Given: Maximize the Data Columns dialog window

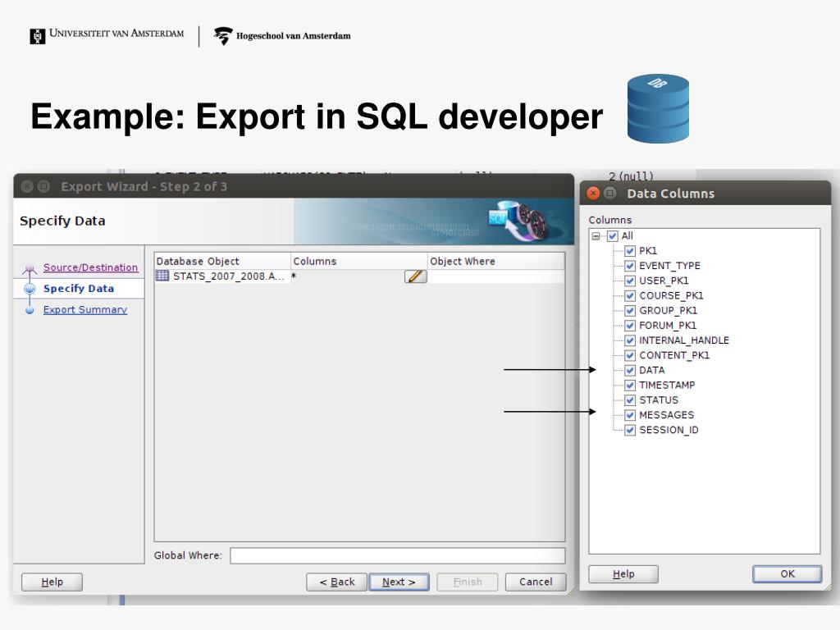Looking at the screenshot, I should (x=609, y=194).
